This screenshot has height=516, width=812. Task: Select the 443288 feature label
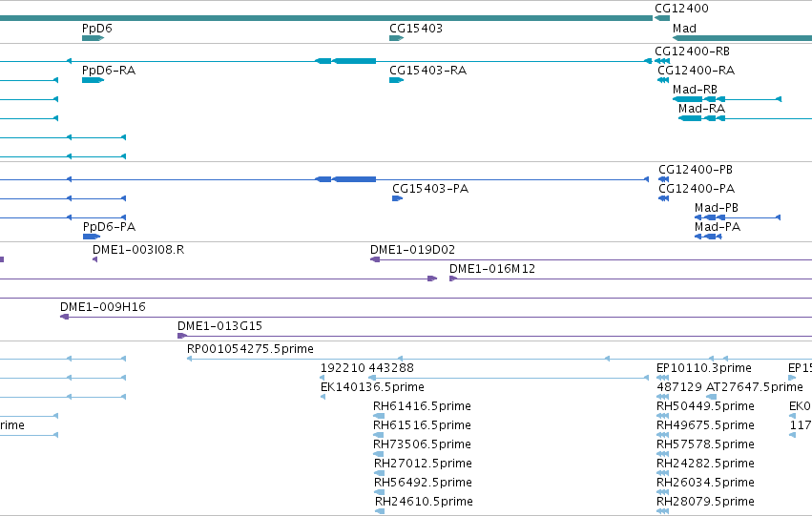tap(391, 368)
